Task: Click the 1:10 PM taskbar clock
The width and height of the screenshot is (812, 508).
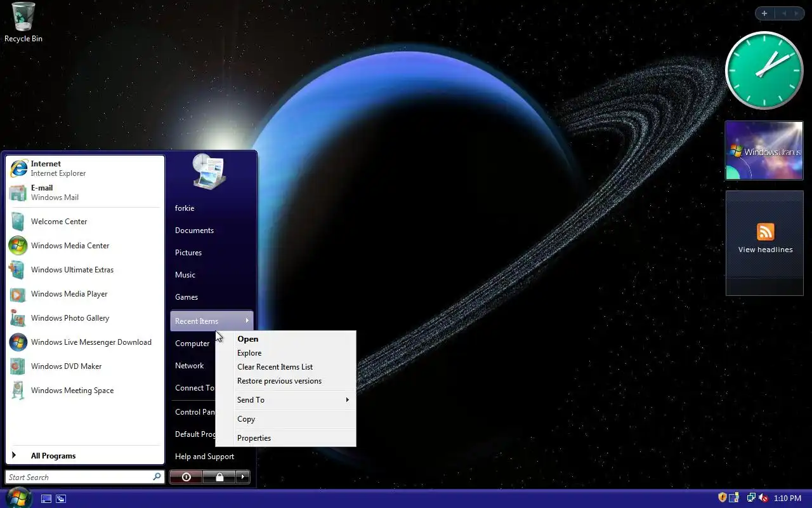Action: click(x=787, y=498)
